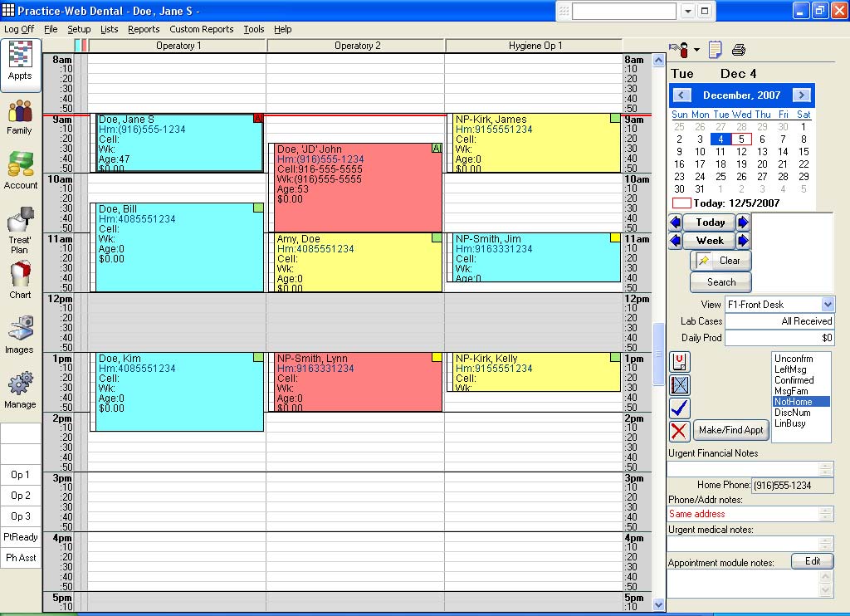Toggle the PtReady status button
The height and width of the screenshot is (616, 850).
coord(20,537)
